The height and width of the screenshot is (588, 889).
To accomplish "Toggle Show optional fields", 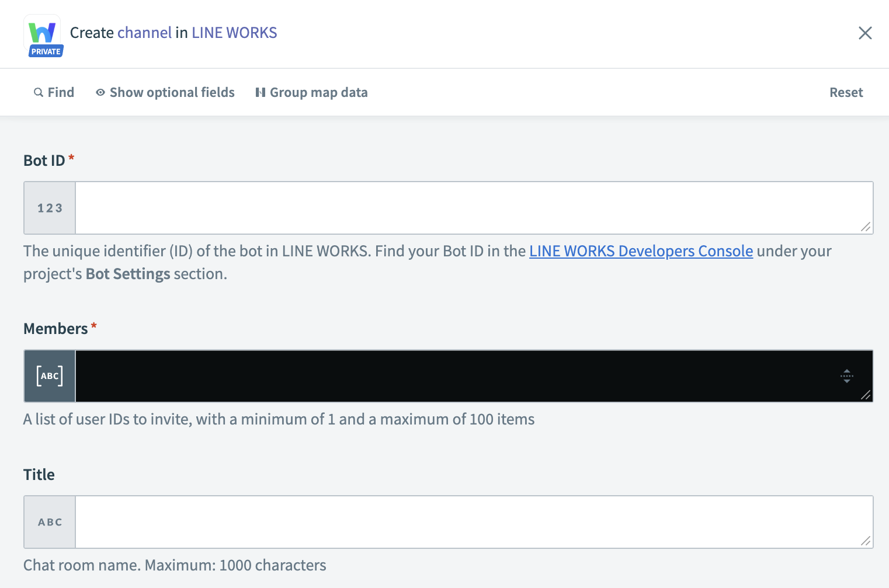I will coord(172,92).
